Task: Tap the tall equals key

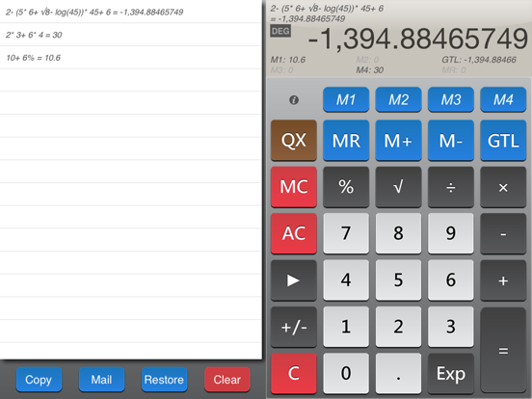Action: click(x=503, y=351)
